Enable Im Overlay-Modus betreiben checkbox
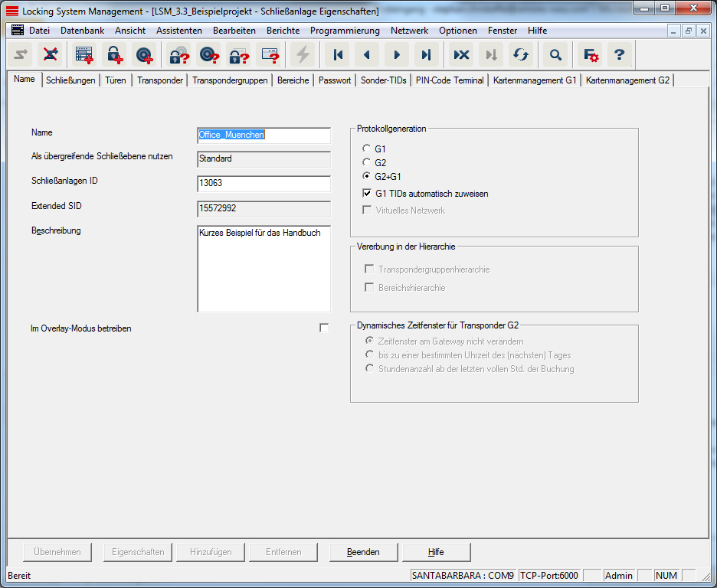Image resolution: width=717 pixels, height=588 pixels. [x=324, y=328]
